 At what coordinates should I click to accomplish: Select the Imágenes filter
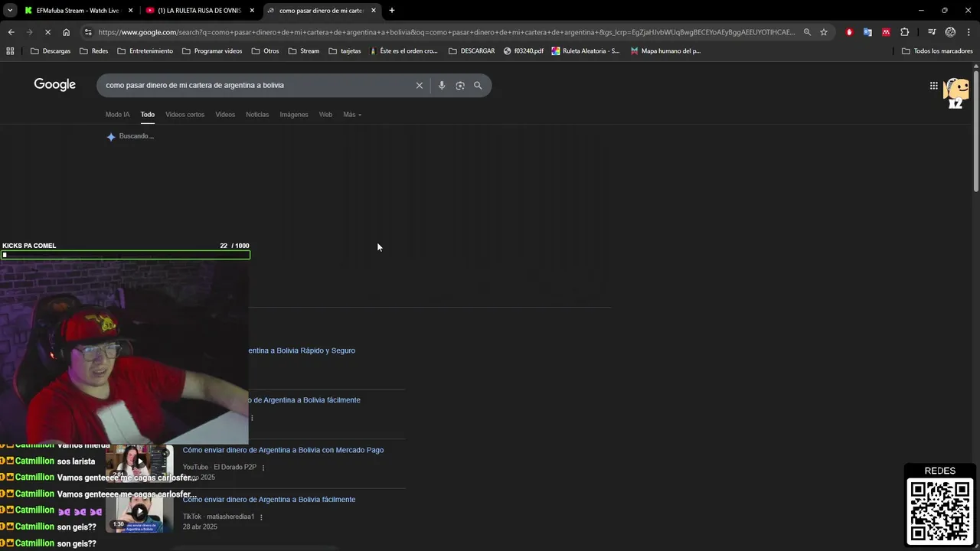point(294,115)
